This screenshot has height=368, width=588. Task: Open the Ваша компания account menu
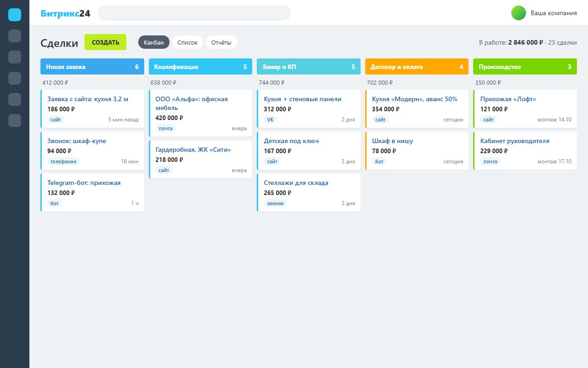pyautogui.click(x=554, y=13)
